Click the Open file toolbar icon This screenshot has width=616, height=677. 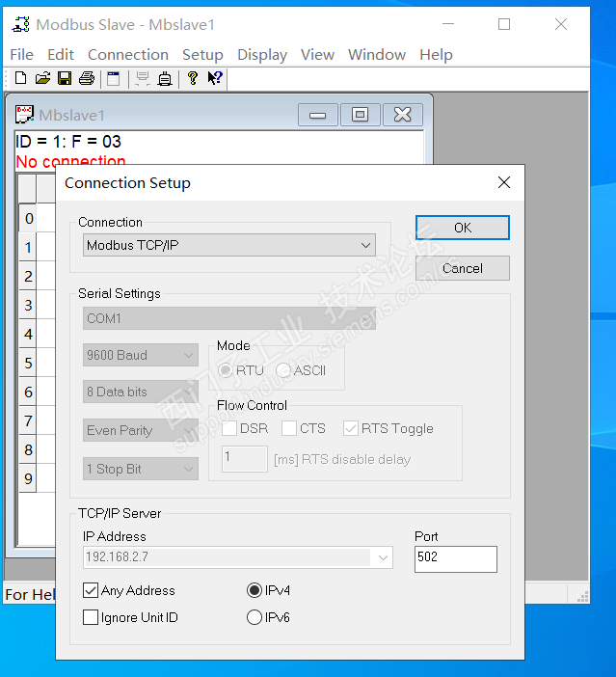[x=42, y=78]
